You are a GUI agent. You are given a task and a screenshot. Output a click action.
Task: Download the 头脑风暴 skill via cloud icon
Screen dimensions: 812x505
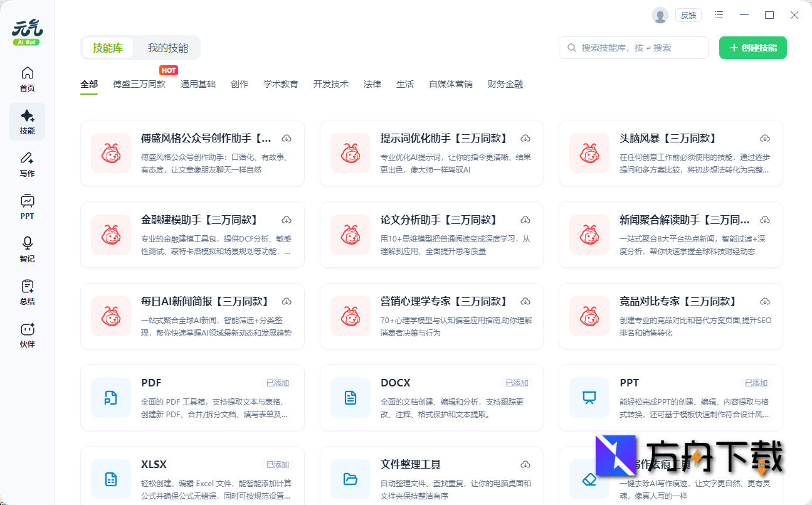pos(765,138)
